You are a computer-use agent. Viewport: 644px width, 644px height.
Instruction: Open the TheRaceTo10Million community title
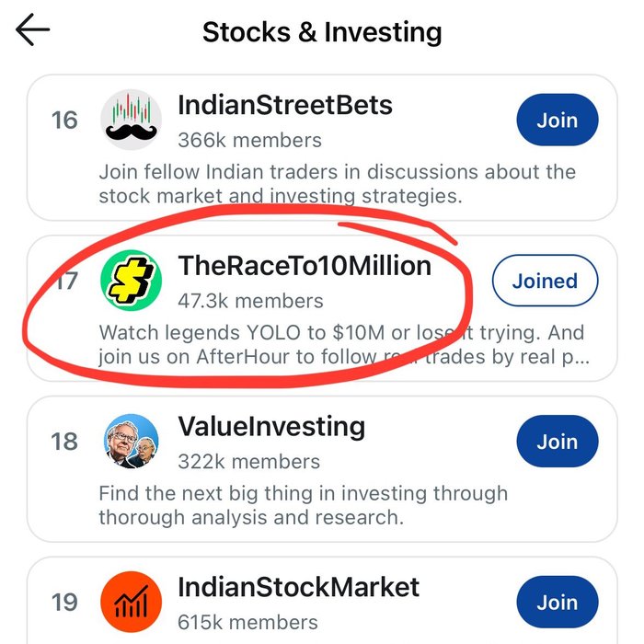click(305, 267)
